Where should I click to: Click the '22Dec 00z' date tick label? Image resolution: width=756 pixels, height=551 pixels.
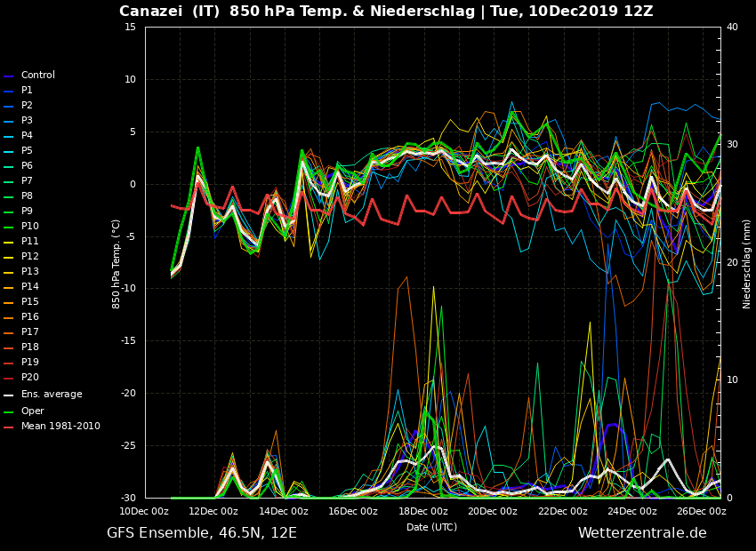562,512
